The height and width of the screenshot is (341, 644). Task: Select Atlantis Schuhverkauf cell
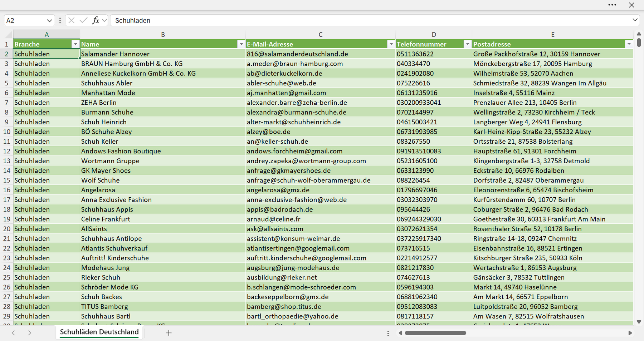[163, 248]
